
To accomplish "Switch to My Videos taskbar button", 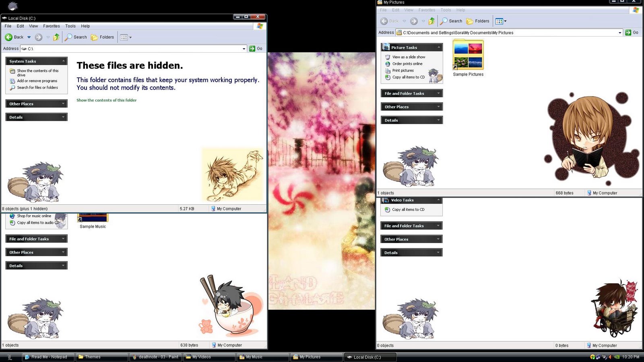I will (x=209, y=357).
